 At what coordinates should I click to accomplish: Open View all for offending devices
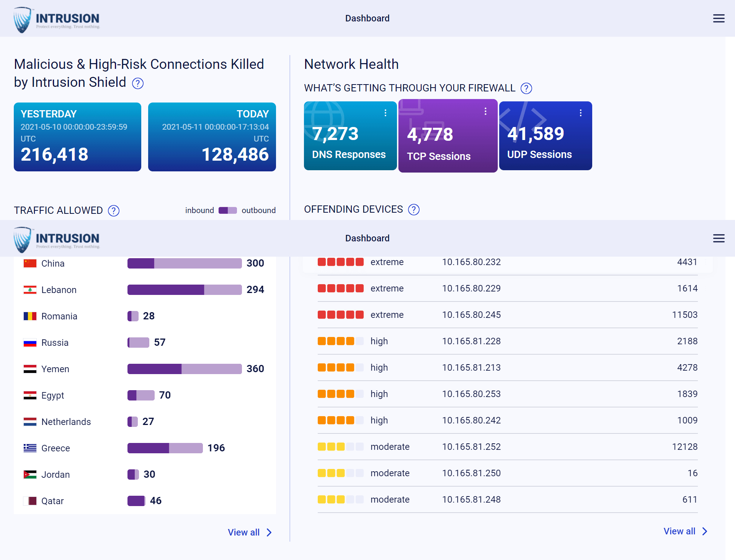click(x=679, y=531)
